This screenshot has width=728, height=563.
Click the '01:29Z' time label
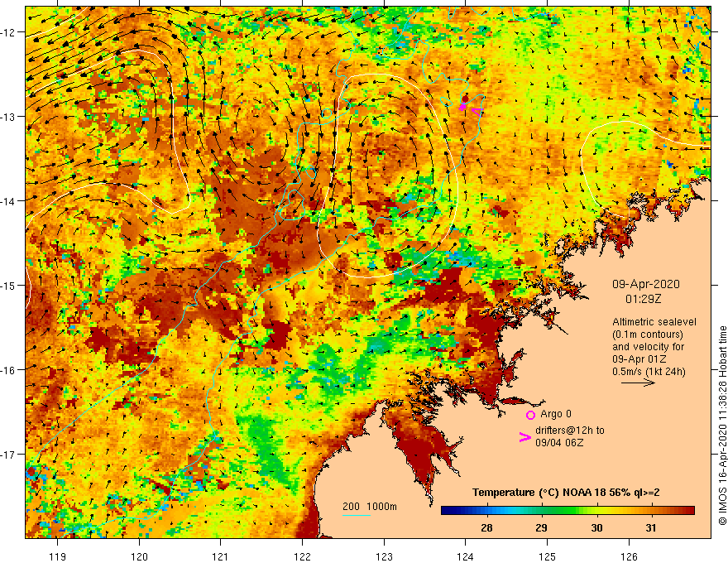click(x=643, y=299)
